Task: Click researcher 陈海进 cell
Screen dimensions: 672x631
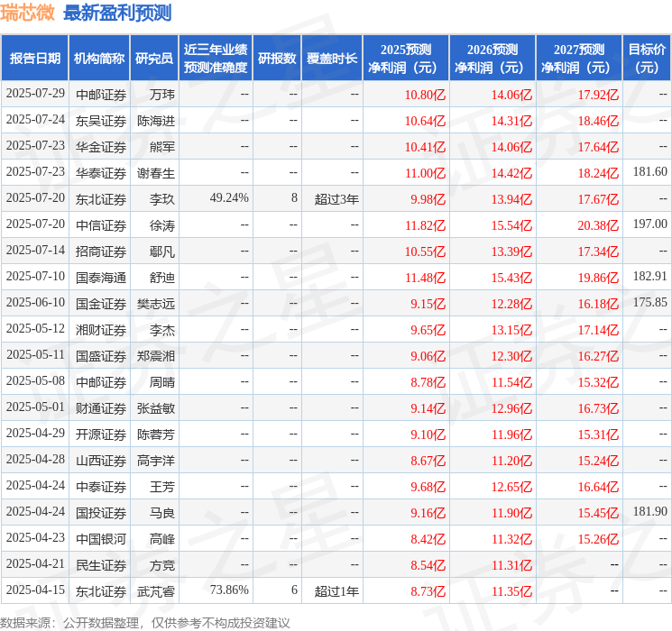Action: pos(155,121)
